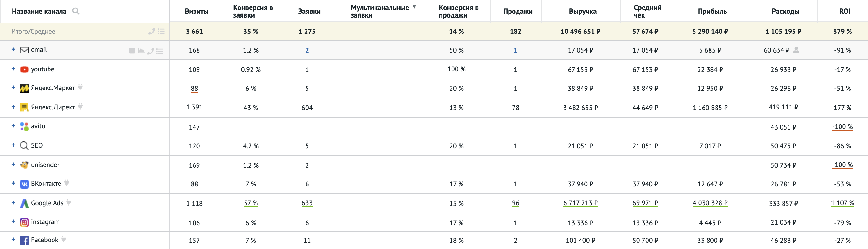Click the plug icon beside Google Ads

point(69,202)
